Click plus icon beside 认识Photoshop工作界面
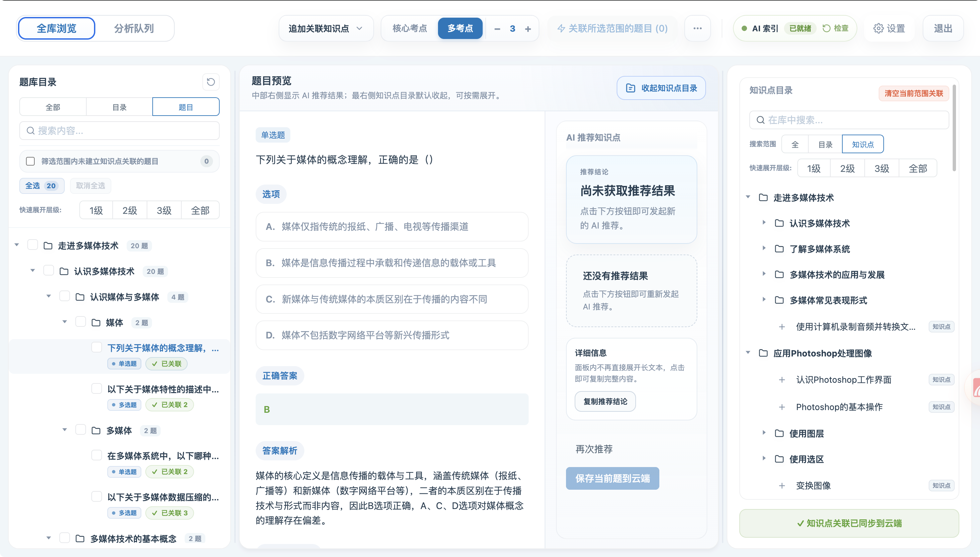Screen dimensions: 980x557 point(782,380)
